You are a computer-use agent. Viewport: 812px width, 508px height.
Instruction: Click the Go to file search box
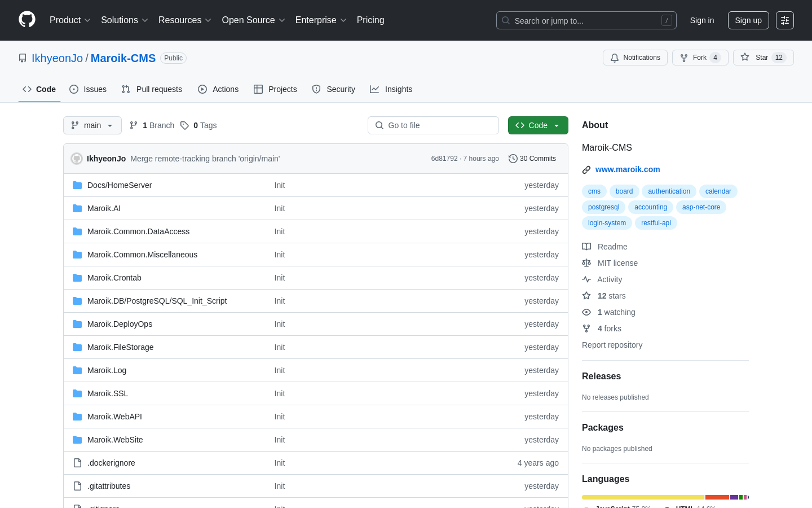[433, 125]
